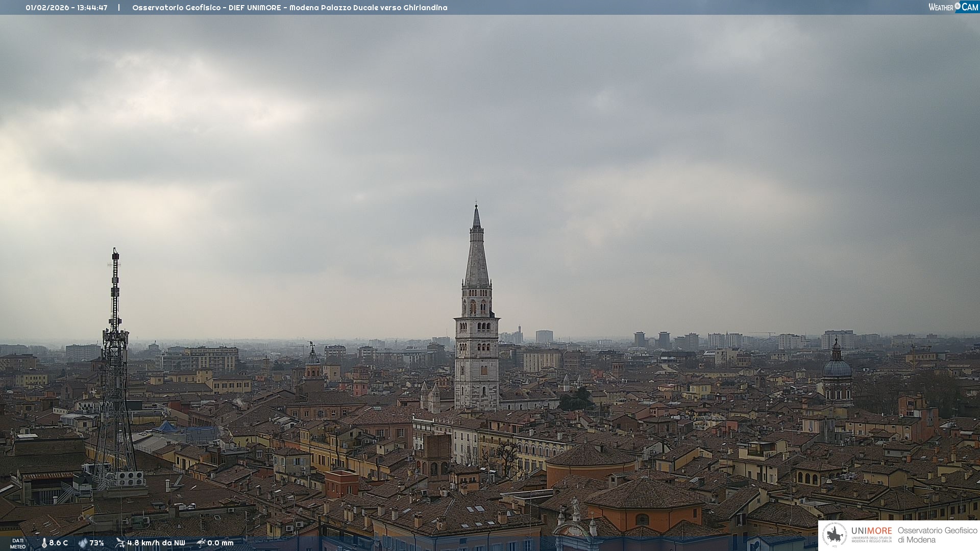
Task: Click the rain umbrella precipitation icon
Action: (201, 543)
